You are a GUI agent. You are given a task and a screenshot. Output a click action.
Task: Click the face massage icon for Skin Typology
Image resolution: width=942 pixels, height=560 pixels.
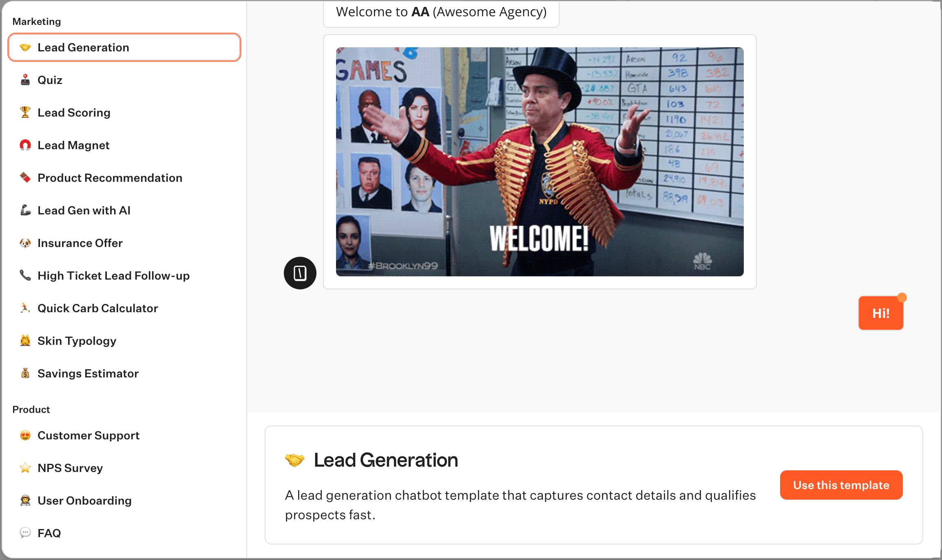tap(25, 341)
